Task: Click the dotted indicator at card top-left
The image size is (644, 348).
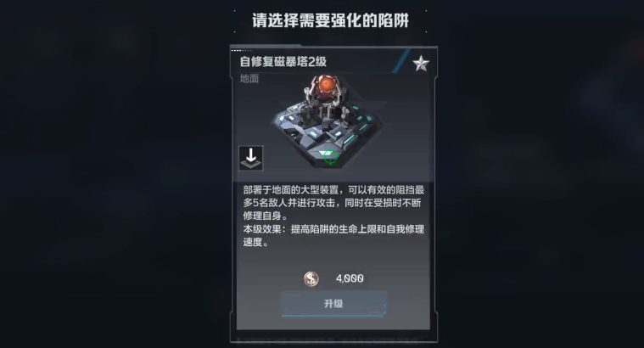Action: tap(241, 51)
